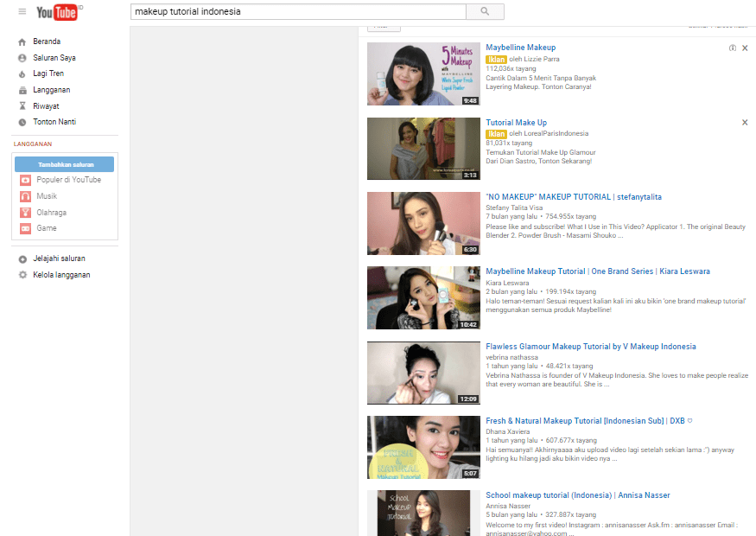Viewport: 756px width, 536px height.
Task: Click the Kelola langganan gear icon
Action: pyautogui.click(x=22, y=275)
